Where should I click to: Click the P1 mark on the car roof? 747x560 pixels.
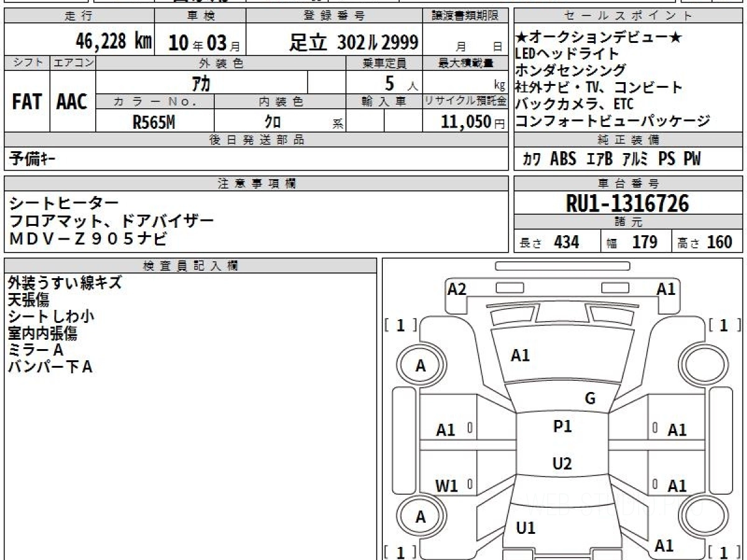click(x=562, y=427)
